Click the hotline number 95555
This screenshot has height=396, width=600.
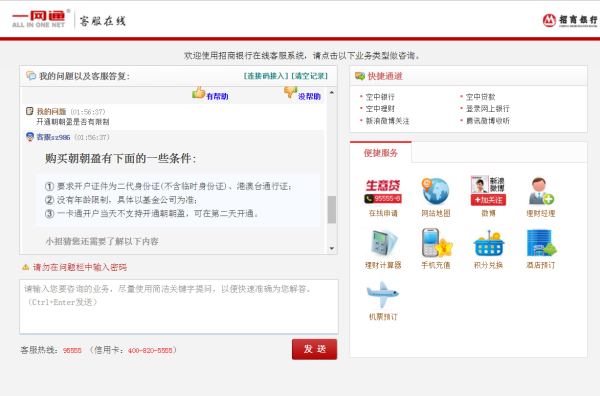pos(72,350)
